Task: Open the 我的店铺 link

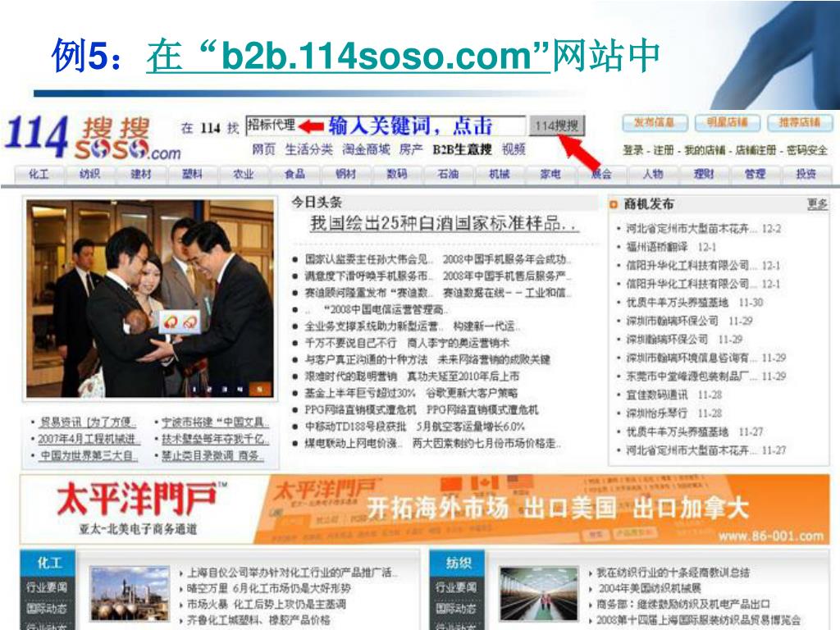Action: tap(705, 151)
